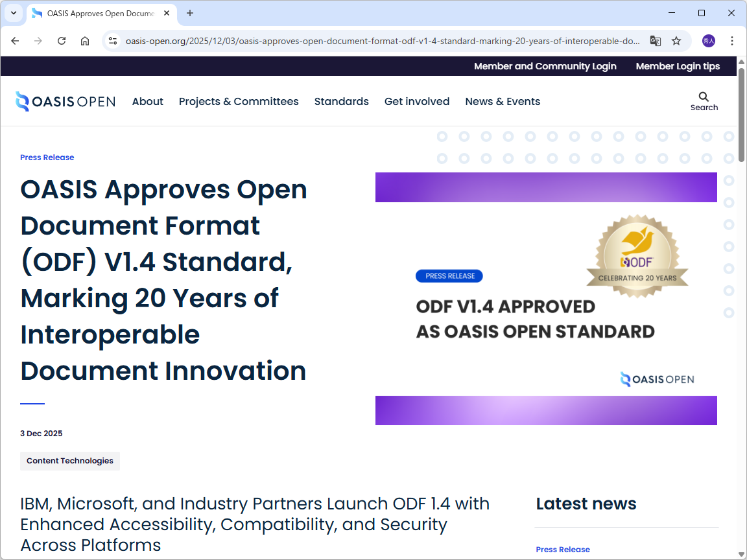The image size is (747, 560).
Task: Go to browser home page
Action: (x=85, y=40)
